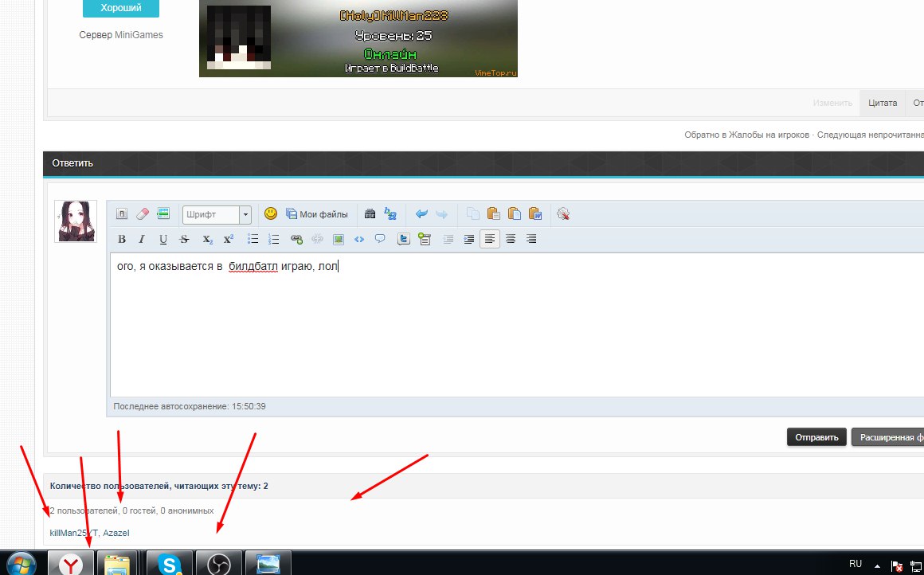This screenshot has width=924, height=575.
Task: Open the Шрифт font dropdown
Action: [217, 214]
